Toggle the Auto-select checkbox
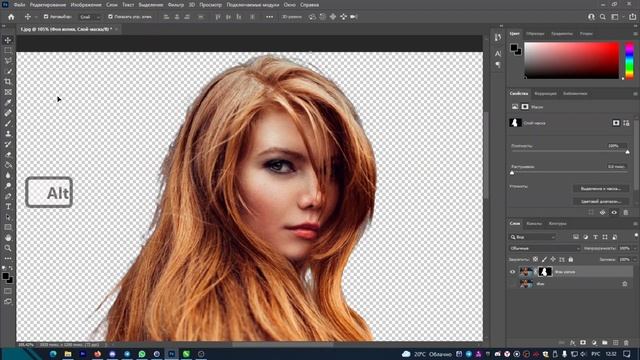 (x=46, y=17)
